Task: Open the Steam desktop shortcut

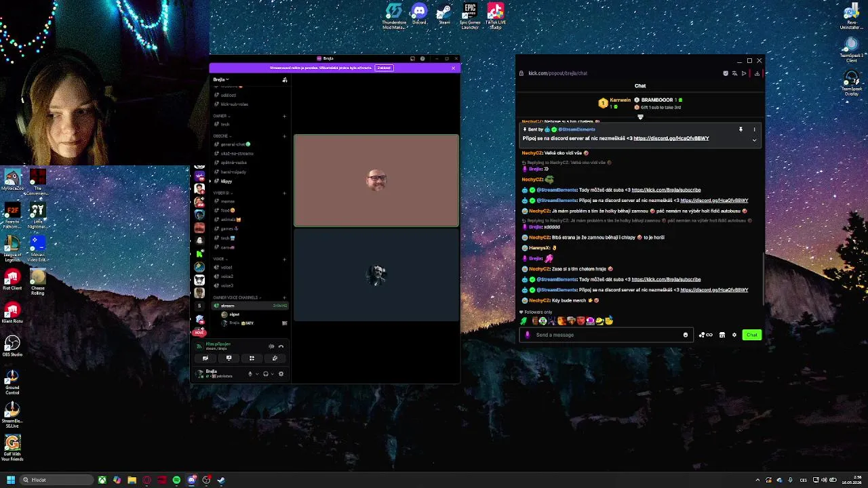Action: (x=444, y=15)
